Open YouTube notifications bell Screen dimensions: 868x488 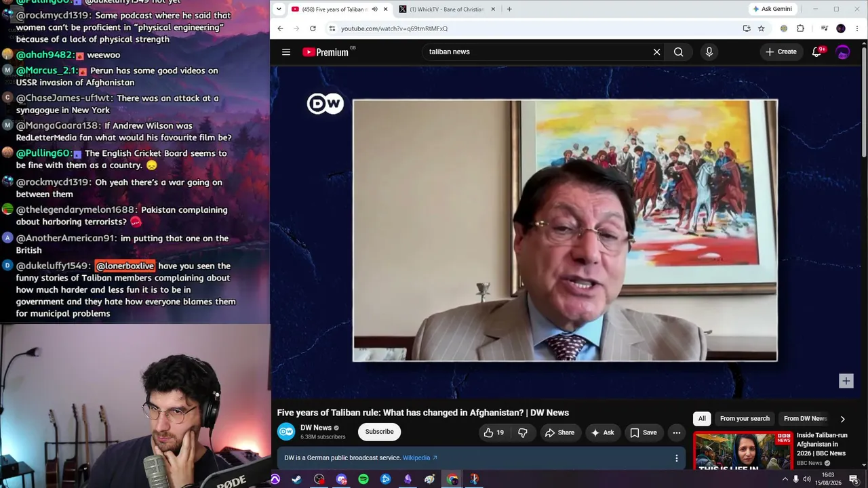[x=817, y=52]
